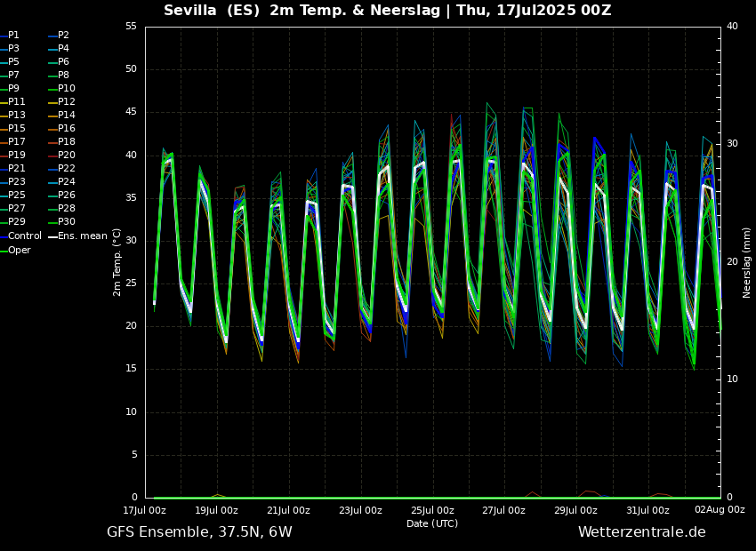Click the Date (UTC) axis title
756x551 pixels.
click(x=432, y=523)
